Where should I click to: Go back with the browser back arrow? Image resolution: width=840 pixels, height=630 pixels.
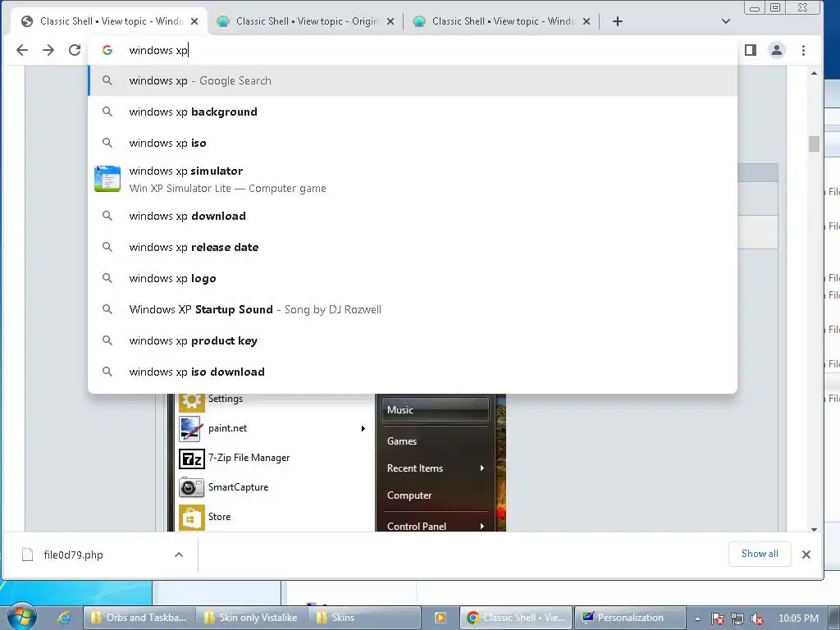(22, 50)
